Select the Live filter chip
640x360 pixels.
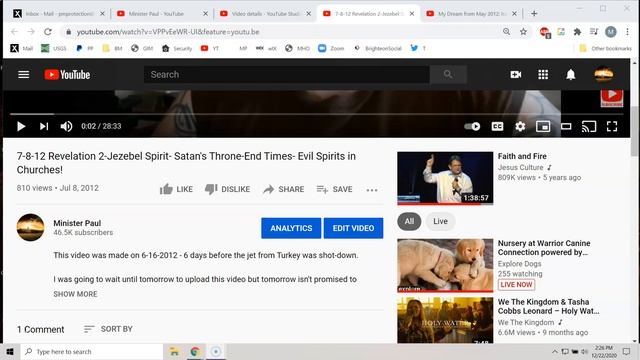(x=440, y=221)
